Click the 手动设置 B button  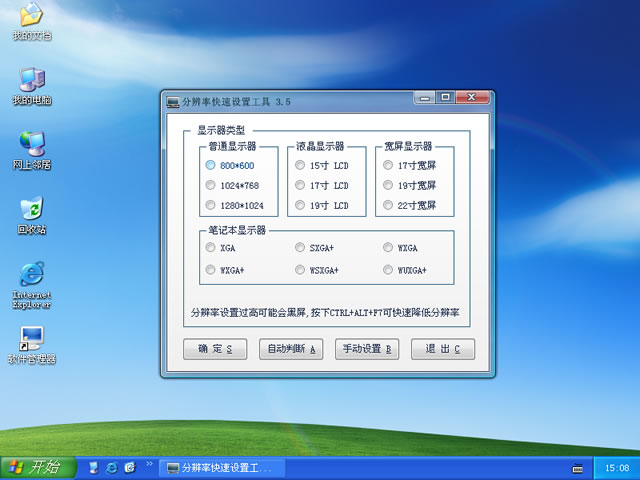click(x=367, y=349)
